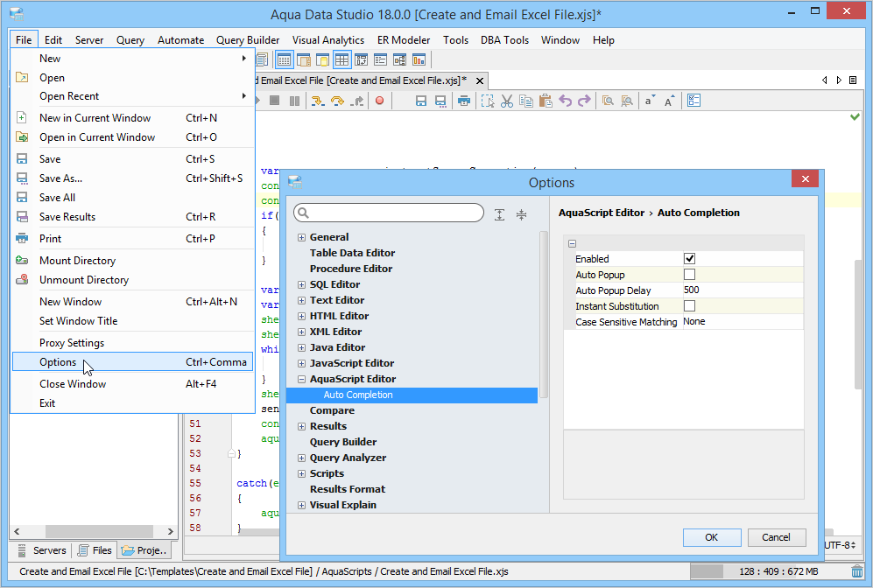Click the grid results view toolbar icon
The height and width of the screenshot is (588, 873).
[x=341, y=59]
